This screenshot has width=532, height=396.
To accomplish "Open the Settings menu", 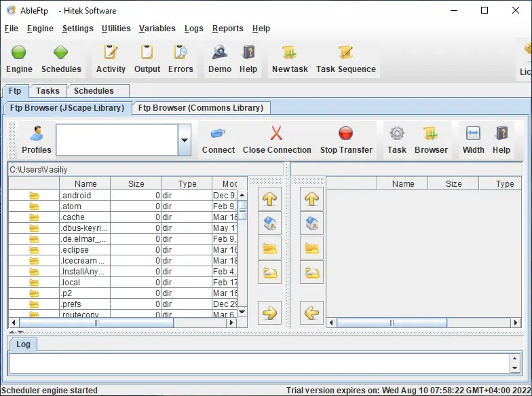I will 77,29.
